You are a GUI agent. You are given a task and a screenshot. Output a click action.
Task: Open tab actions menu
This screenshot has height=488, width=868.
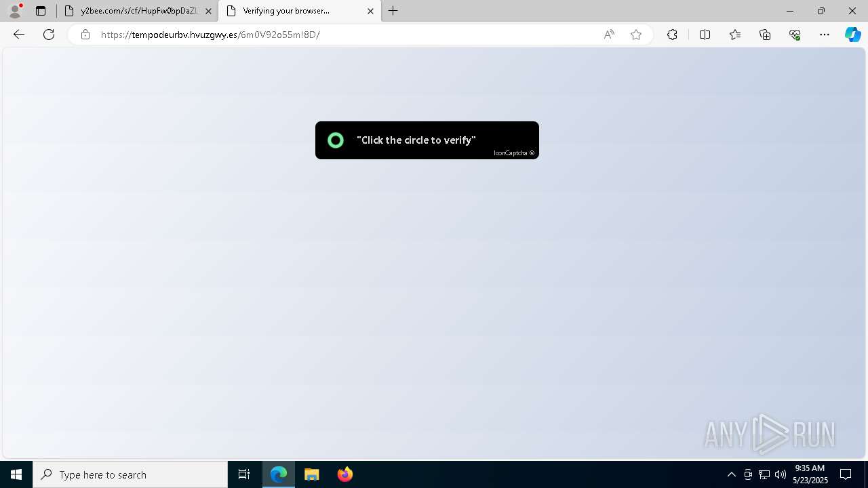[41, 11]
